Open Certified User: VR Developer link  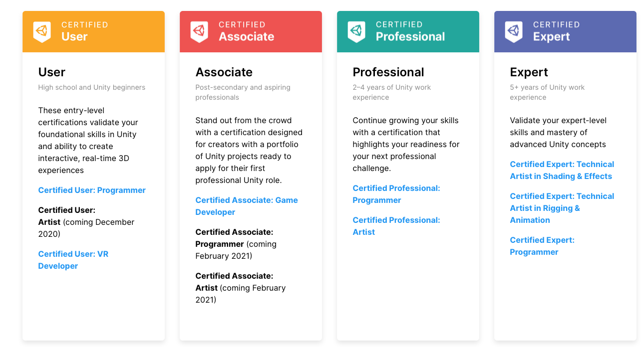[x=73, y=260]
